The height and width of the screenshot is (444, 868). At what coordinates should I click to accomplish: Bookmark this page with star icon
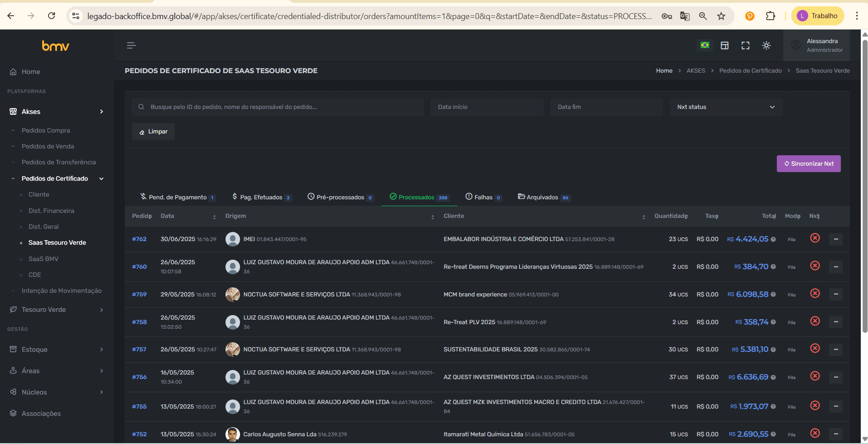pos(721,16)
